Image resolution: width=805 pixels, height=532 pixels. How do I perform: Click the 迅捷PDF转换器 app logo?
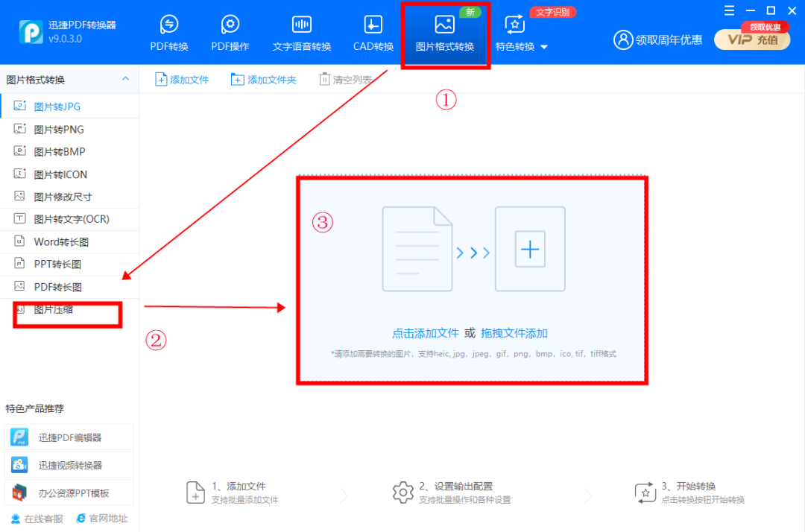point(31,32)
